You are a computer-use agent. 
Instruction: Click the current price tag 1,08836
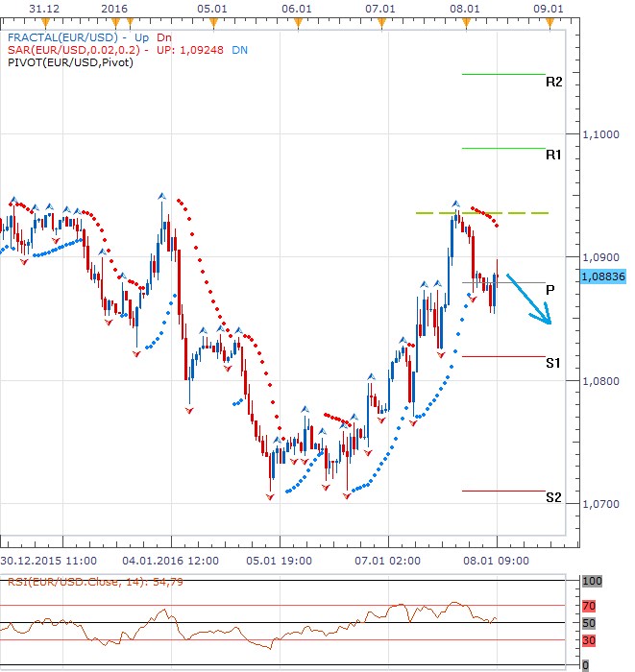tap(603, 276)
